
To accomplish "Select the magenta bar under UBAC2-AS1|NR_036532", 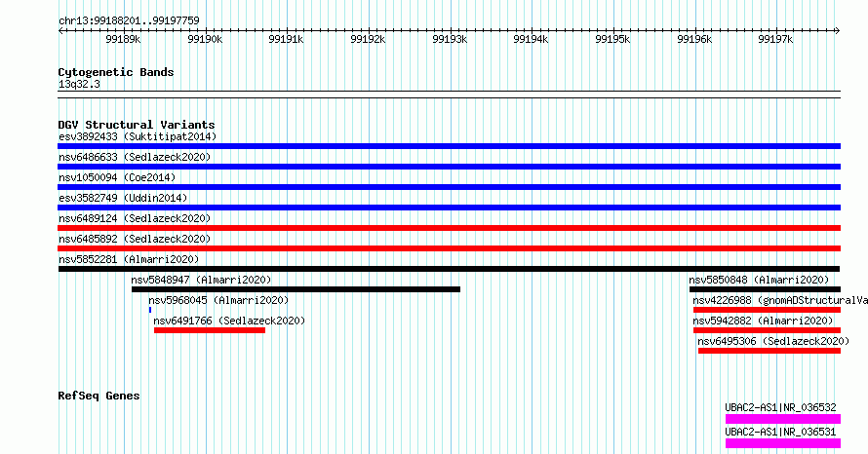I will coord(783,419).
